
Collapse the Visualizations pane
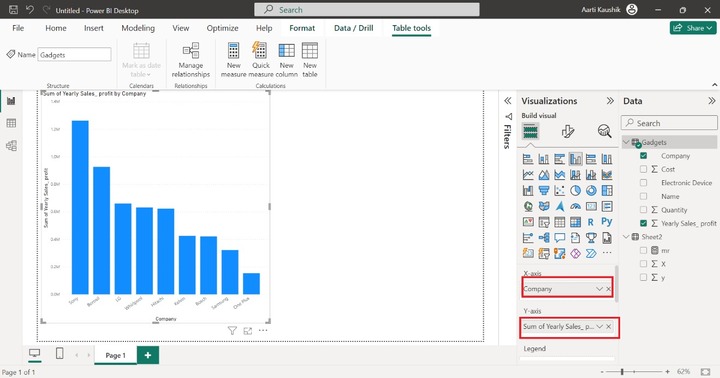[610, 101]
